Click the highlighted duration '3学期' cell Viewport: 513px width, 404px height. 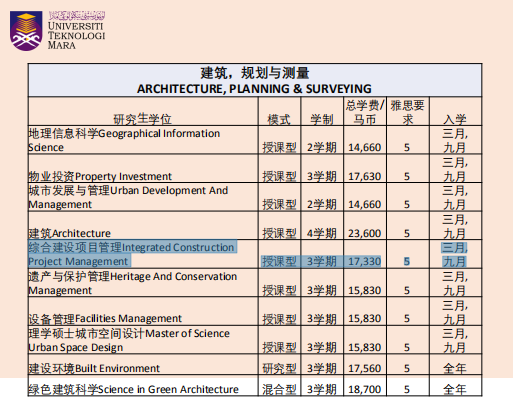[322, 261]
